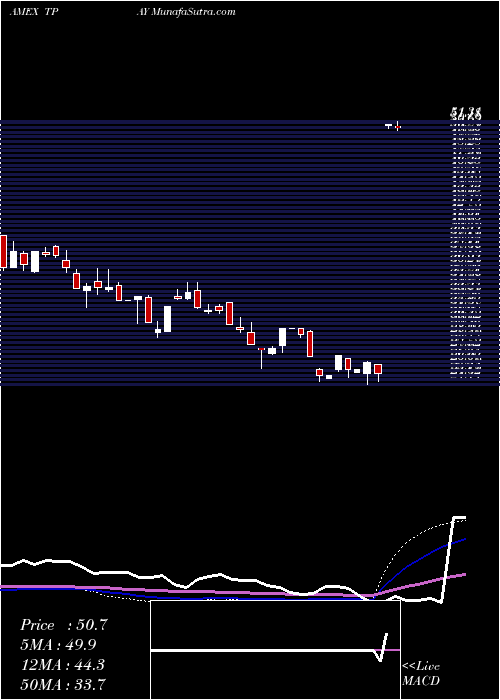The width and height of the screenshot is (500, 700).
Task: Click the AMEX TP ticker label
Action: 33,12
